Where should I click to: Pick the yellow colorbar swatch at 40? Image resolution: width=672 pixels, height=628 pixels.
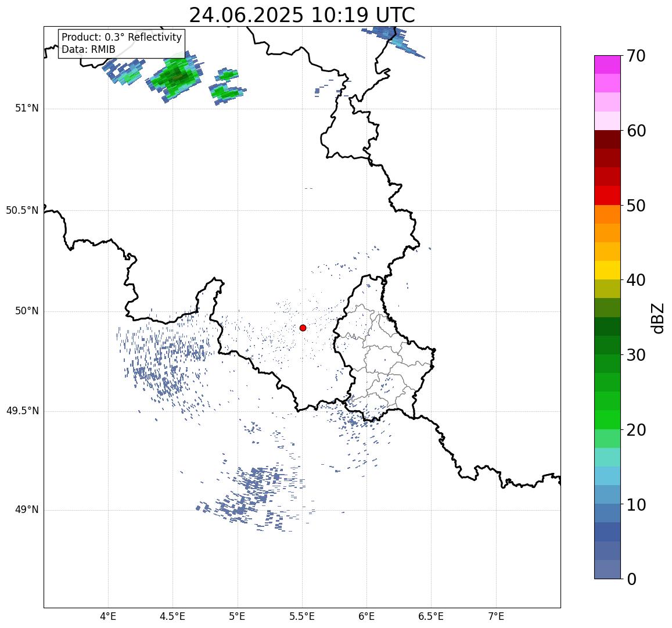point(608,271)
